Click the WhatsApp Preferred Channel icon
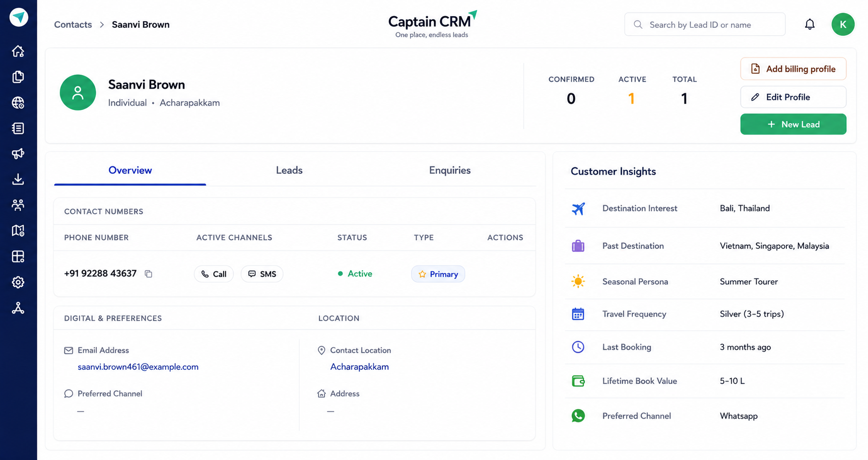This screenshot has width=868, height=460. [578, 416]
